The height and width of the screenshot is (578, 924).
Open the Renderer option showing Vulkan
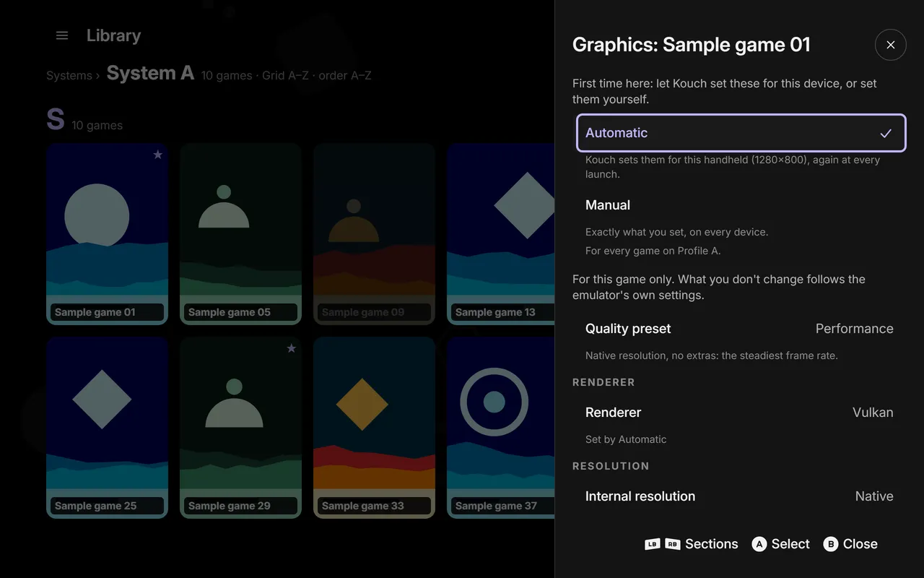(x=741, y=413)
